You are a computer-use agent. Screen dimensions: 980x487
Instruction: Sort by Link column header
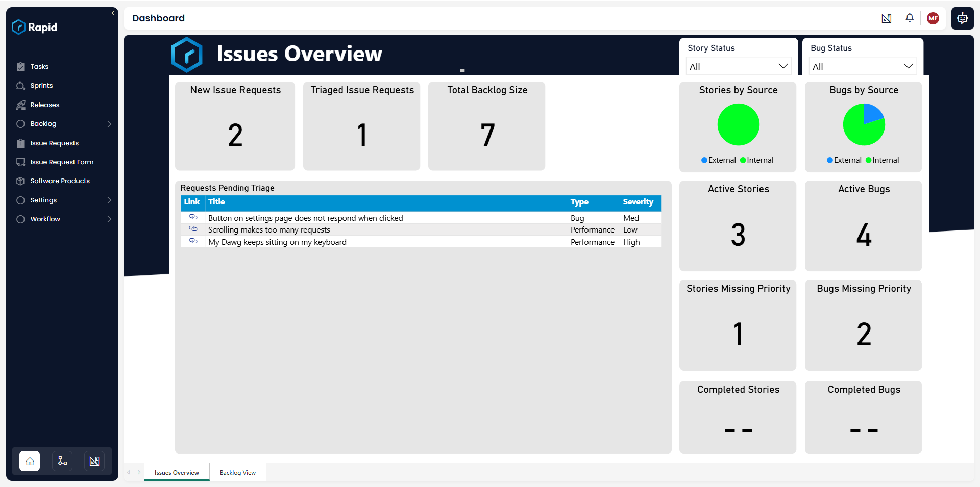pos(192,202)
